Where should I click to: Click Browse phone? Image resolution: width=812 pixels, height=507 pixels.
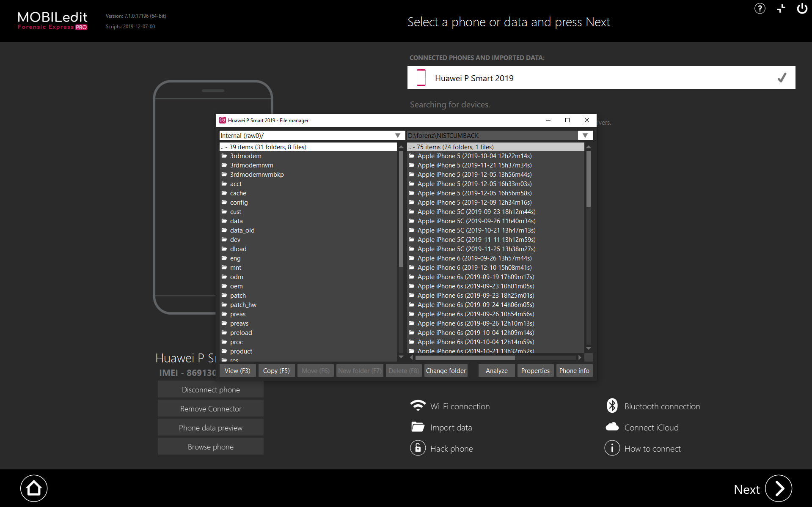coord(211,447)
